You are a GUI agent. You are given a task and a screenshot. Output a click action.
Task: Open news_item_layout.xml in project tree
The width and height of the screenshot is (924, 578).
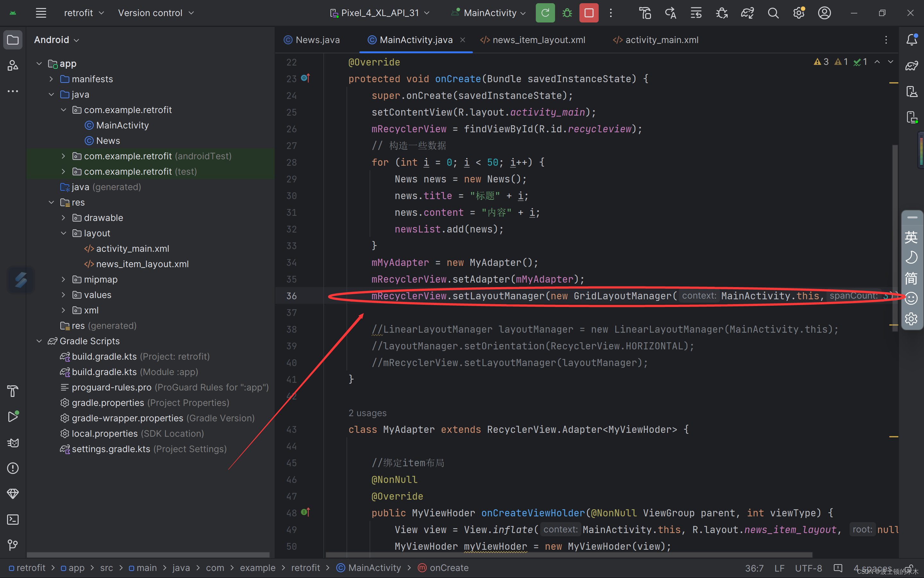pyautogui.click(x=137, y=264)
